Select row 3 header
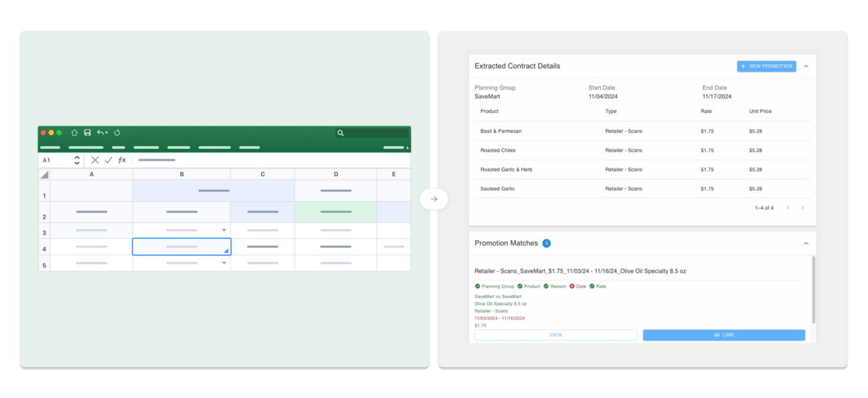 (44, 231)
